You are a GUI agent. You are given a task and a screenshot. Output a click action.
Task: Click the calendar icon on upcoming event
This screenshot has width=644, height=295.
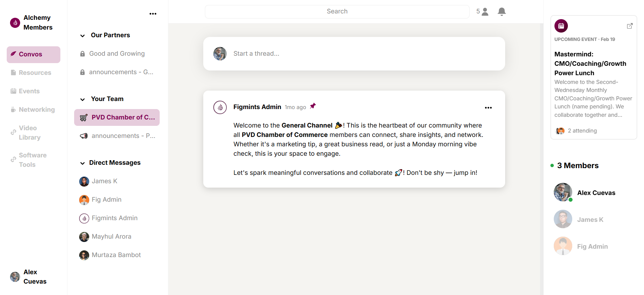pos(561,26)
